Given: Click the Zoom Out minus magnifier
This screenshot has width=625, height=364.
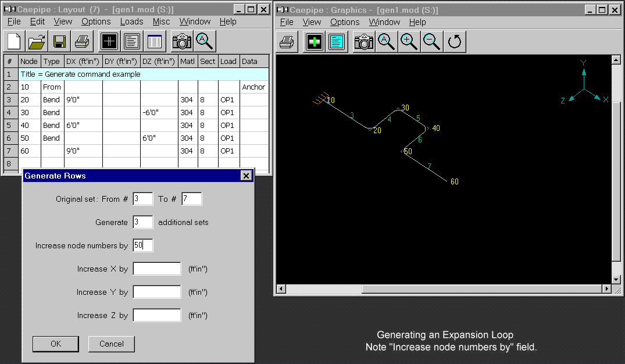Looking at the screenshot, I should tap(431, 42).
